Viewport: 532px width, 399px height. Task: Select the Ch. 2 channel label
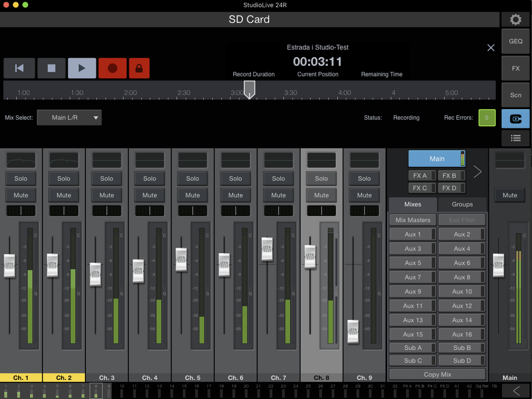click(64, 377)
